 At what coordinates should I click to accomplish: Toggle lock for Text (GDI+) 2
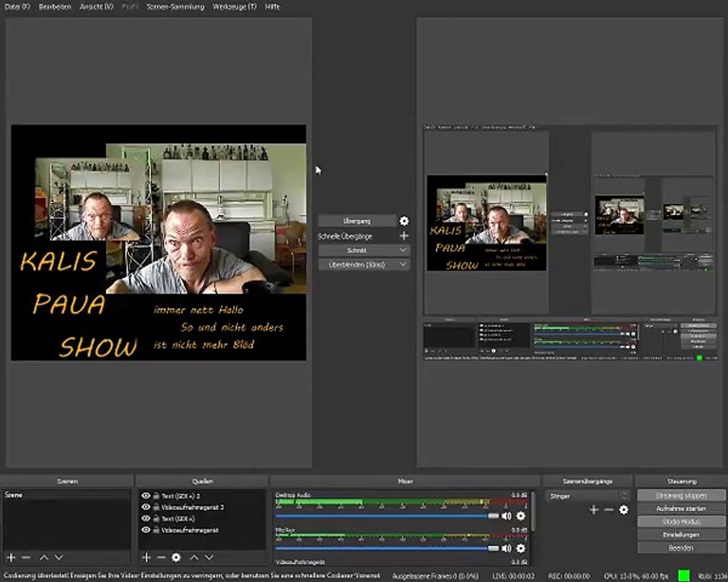pyautogui.click(x=156, y=496)
